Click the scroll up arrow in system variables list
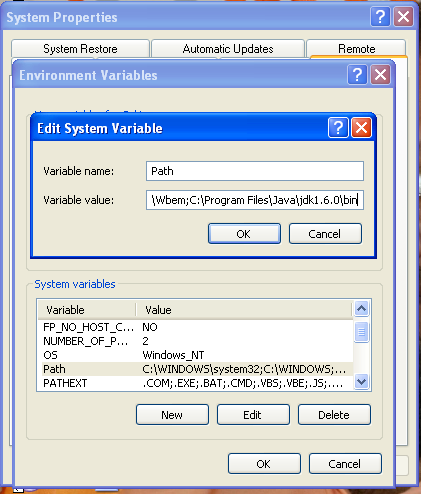This screenshot has width=421, height=494. (362, 308)
